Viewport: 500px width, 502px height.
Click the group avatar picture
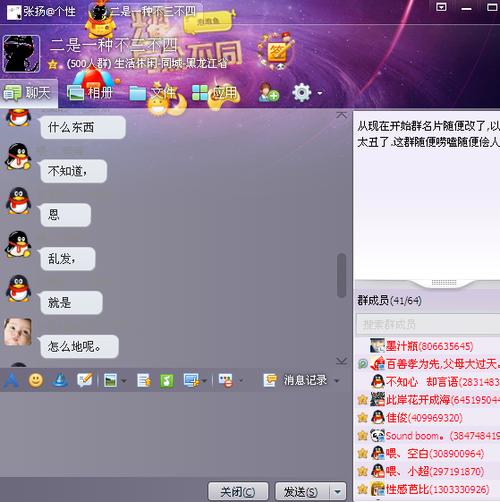pyautogui.click(x=21, y=53)
